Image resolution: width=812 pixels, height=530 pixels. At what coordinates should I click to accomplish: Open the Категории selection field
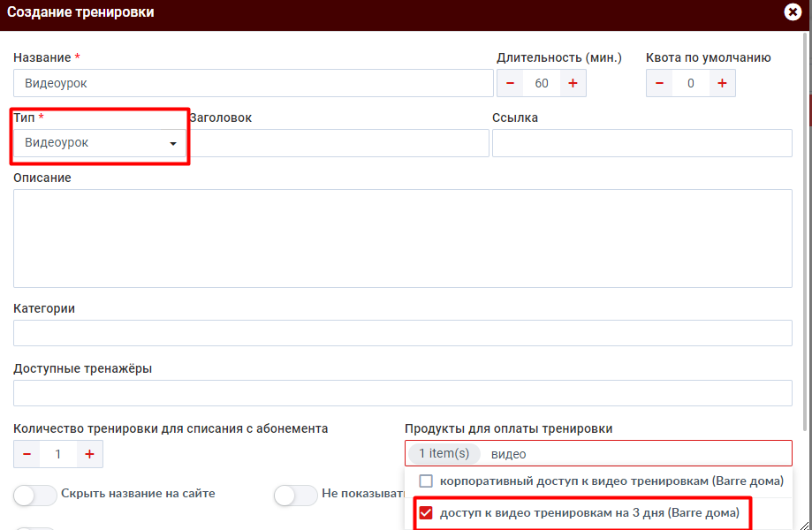click(402, 333)
